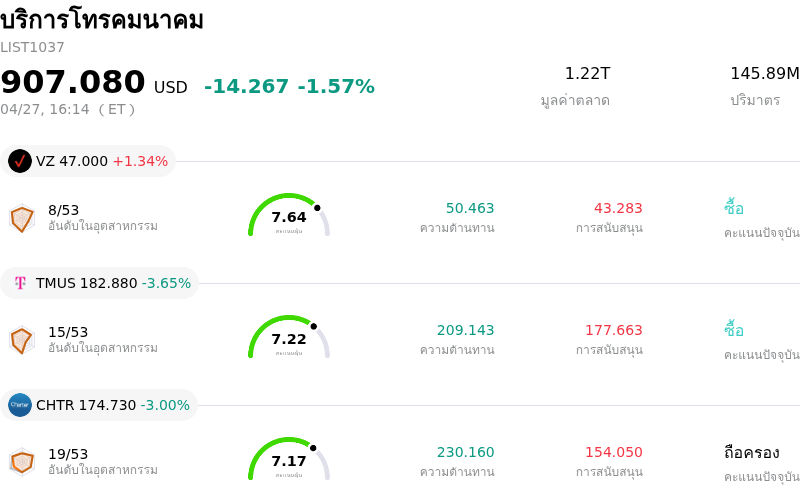This screenshot has height=499, width=800.
Task: Open the TMUS 182.880 stock chip
Action: tap(101, 283)
